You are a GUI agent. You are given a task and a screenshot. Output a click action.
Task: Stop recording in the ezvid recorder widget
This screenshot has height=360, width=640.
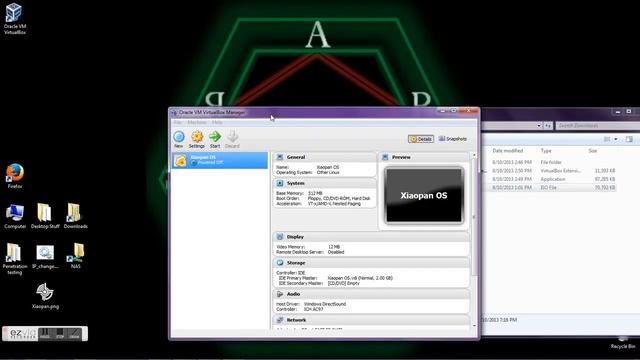pos(60,334)
